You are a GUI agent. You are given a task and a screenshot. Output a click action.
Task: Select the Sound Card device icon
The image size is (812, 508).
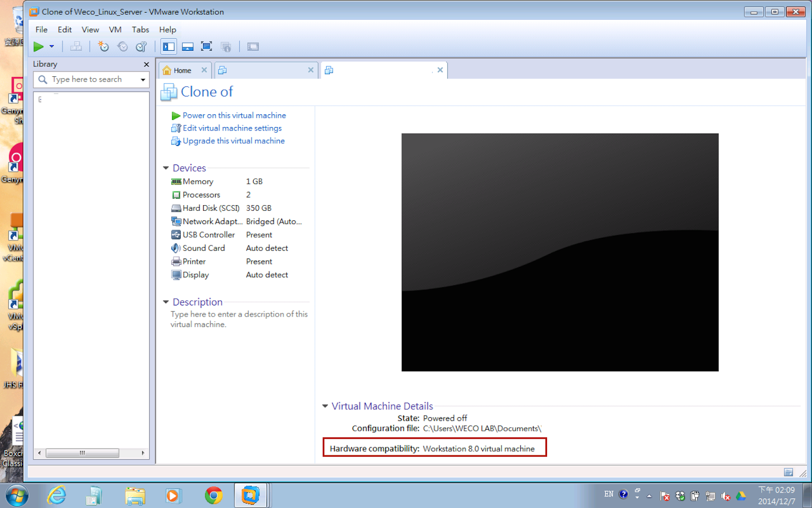(x=176, y=248)
